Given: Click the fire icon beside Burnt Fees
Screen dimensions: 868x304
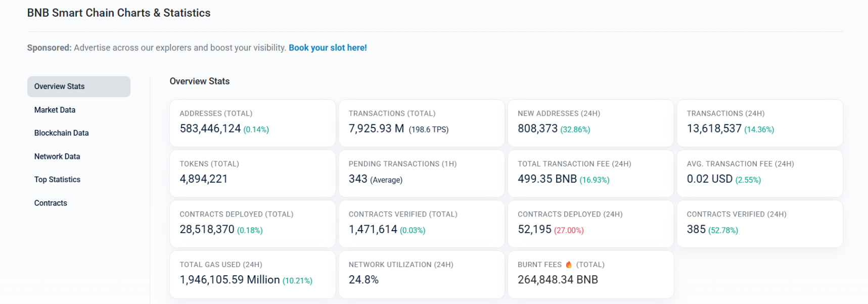Looking at the screenshot, I should [x=569, y=265].
